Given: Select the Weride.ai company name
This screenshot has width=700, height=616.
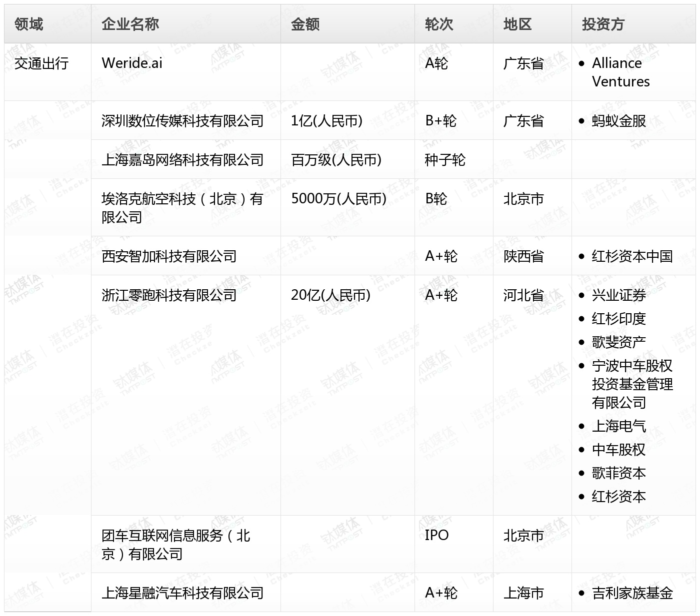Looking at the screenshot, I should 132,63.
